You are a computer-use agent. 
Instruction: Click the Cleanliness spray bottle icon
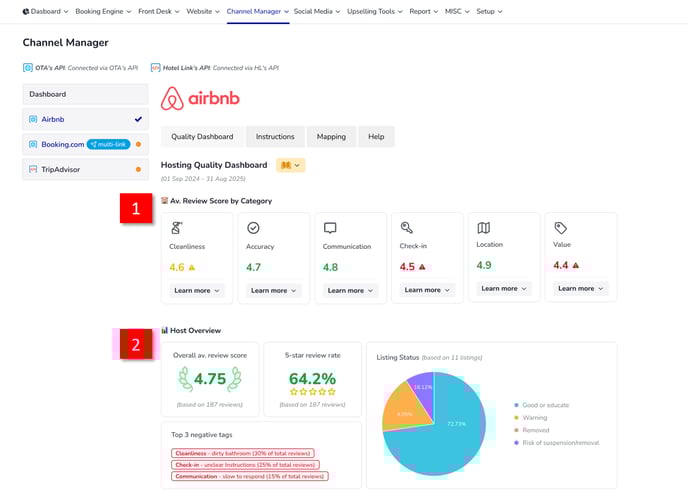coord(177,228)
